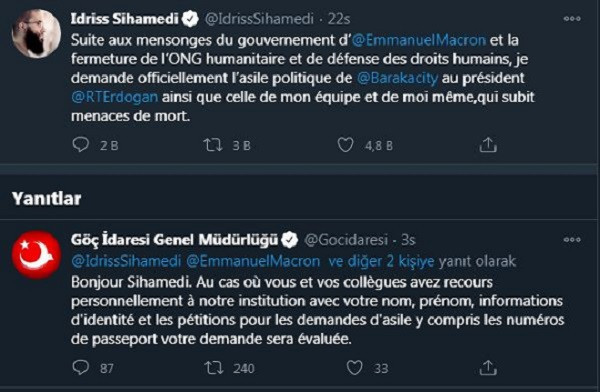Open the @RTErdogan mention link
Viewport: 600px width, 392px height.
click(x=114, y=97)
